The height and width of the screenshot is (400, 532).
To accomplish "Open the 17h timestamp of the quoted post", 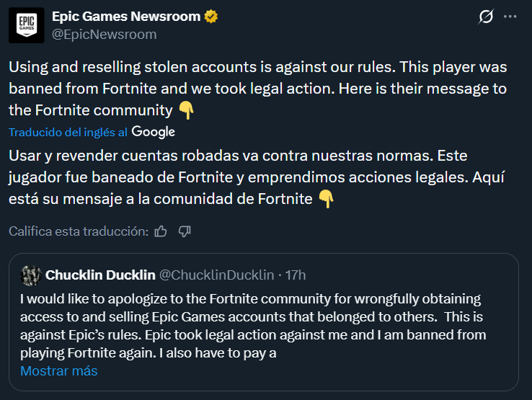I will tap(295, 275).
